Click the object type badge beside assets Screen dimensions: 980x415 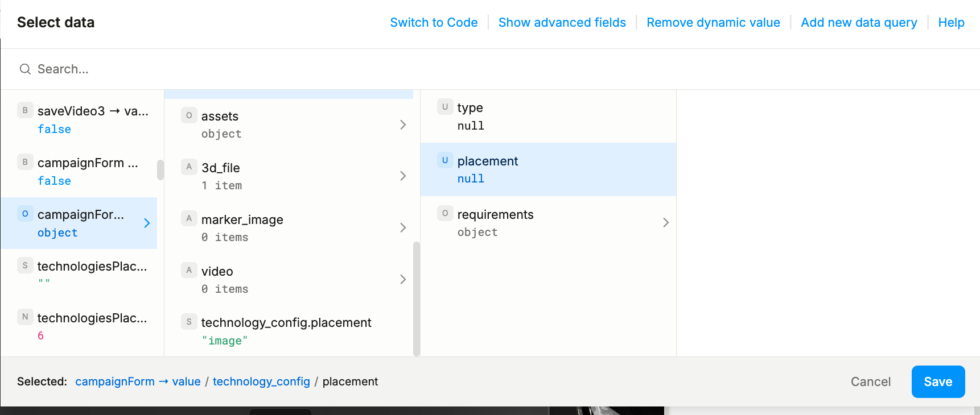point(189,115)
